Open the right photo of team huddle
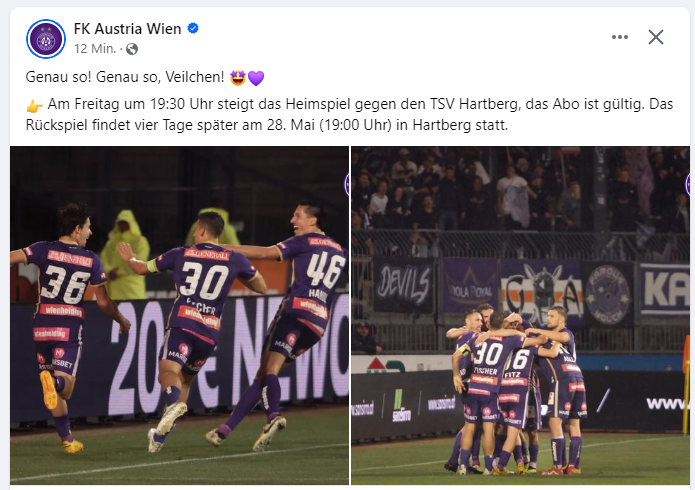695x490 pixels. pos(520,315)
